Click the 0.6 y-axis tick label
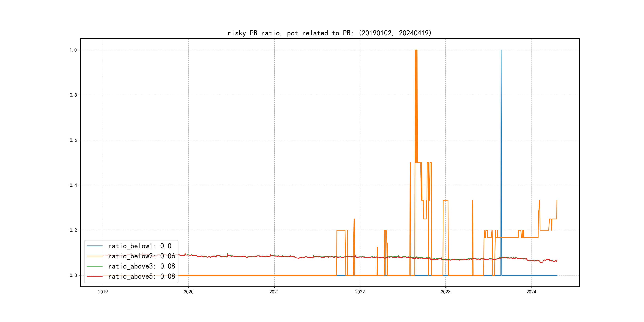644x322 pixels. coord(73,140)
